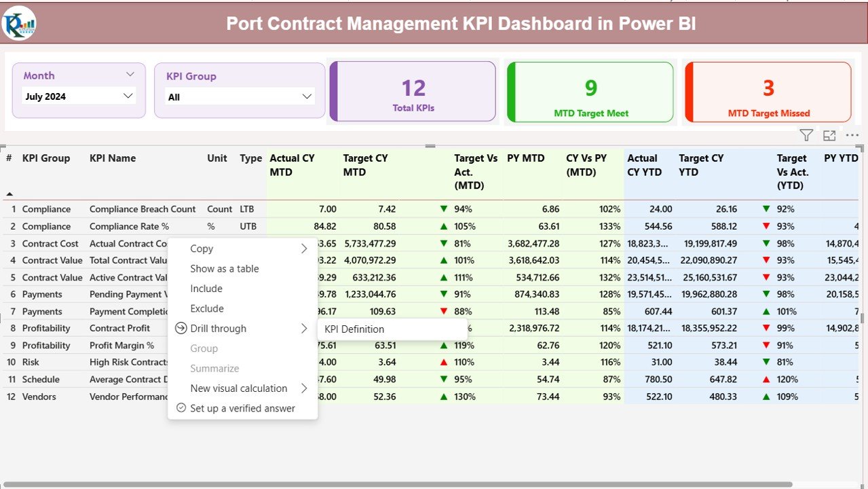868x489 pixels.
Task: Open the filter icon above the table
Action: pyautogui.click(x=806, y=135)
